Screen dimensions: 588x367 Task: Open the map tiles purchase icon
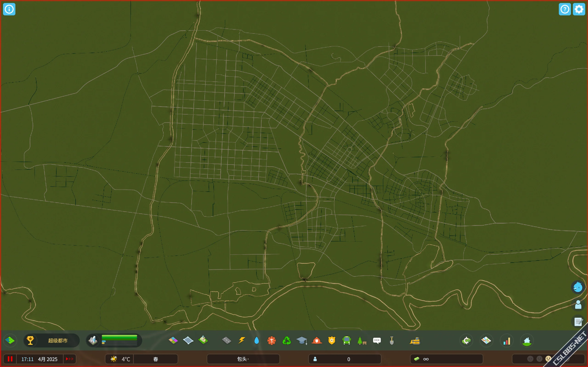pyautogui.click(x=10, y=340)
